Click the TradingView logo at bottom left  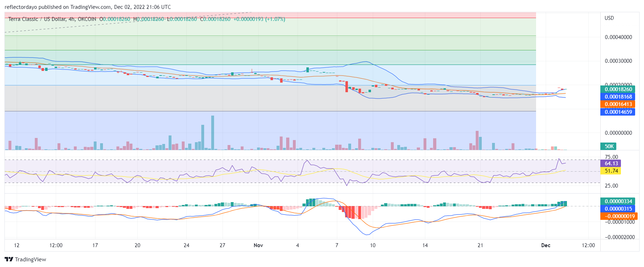pos(25,259)
